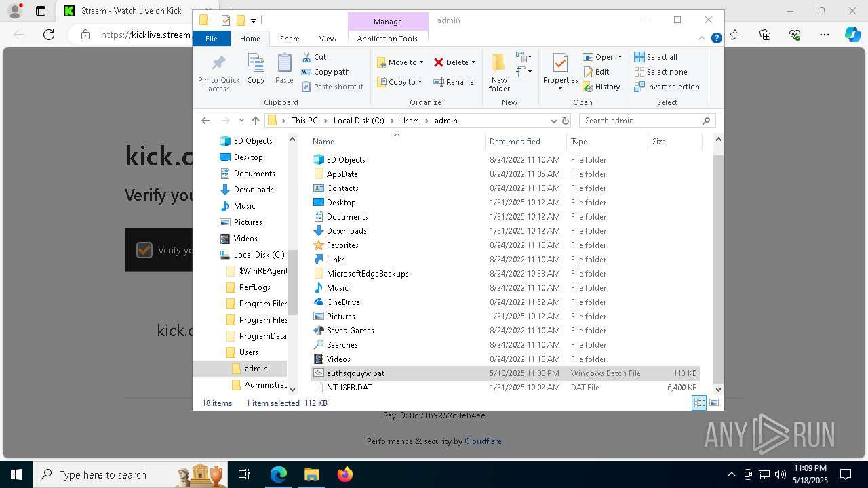The height and width of the screenshot is (488, 868).
Task: Select AppData folder in list
Action: pos(505,174)
